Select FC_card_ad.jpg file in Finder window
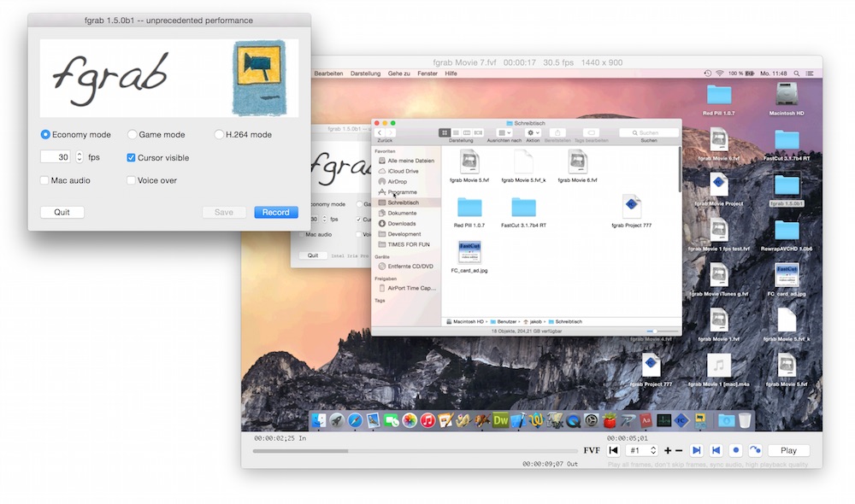855x504 pixels. (x=469, y=256)
